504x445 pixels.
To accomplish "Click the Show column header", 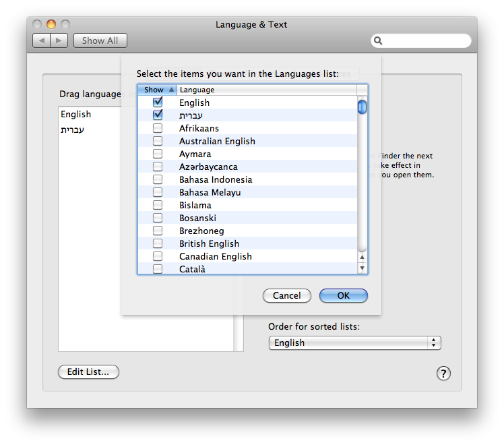I will click(x=157, y=90).
